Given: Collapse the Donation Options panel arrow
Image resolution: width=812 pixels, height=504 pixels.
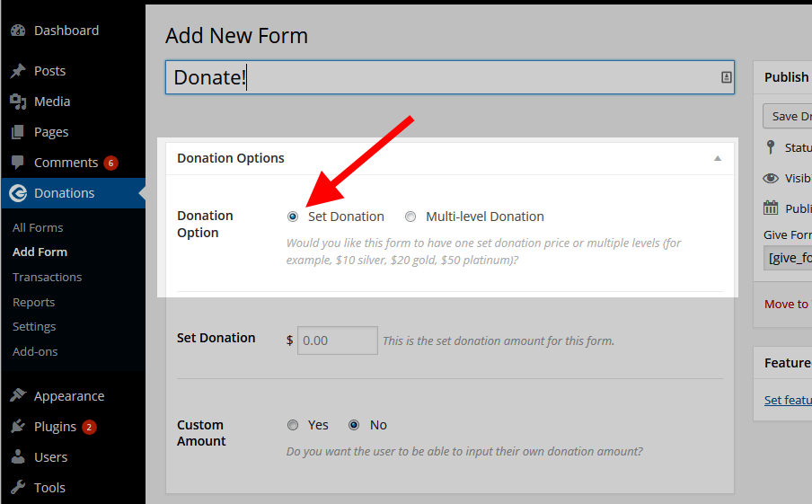Looking at the screenshot, I should tap(717, 159).
